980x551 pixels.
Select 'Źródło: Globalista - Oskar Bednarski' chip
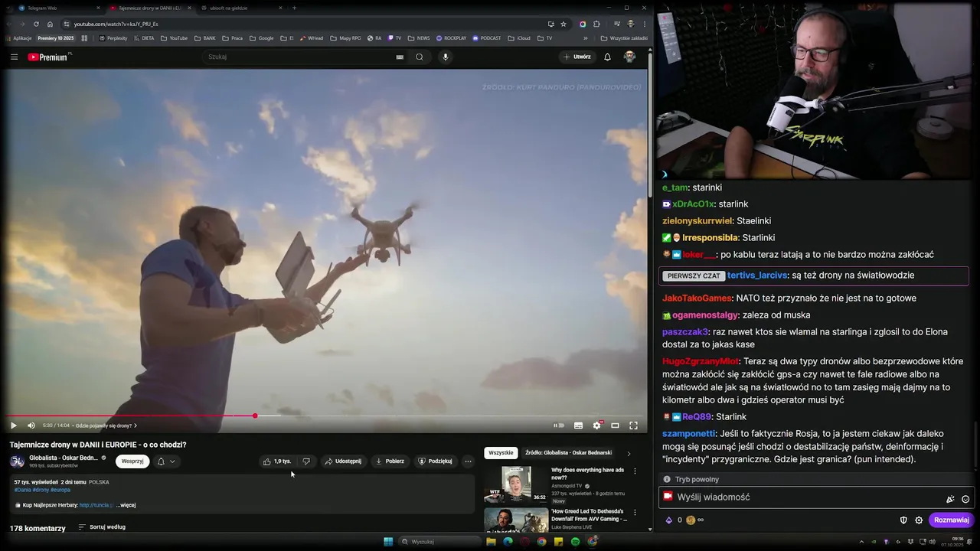coord(568,453)
